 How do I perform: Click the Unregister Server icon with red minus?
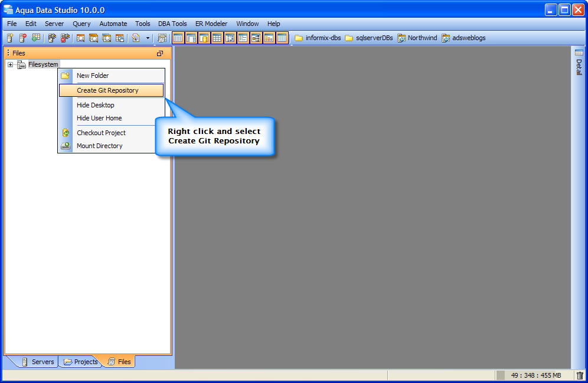pyautogui.click(x=23, y=38)
